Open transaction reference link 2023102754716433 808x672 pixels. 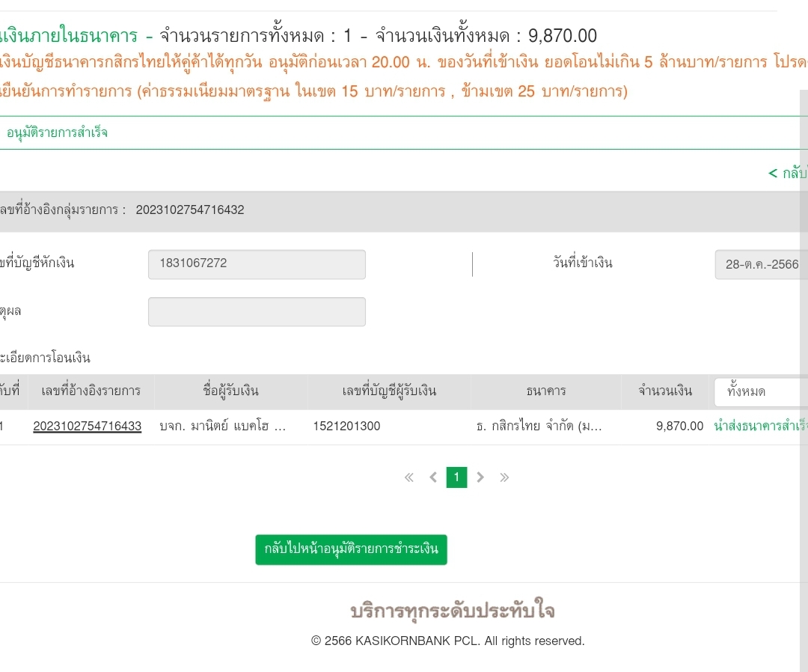click(x=87, y=427)
